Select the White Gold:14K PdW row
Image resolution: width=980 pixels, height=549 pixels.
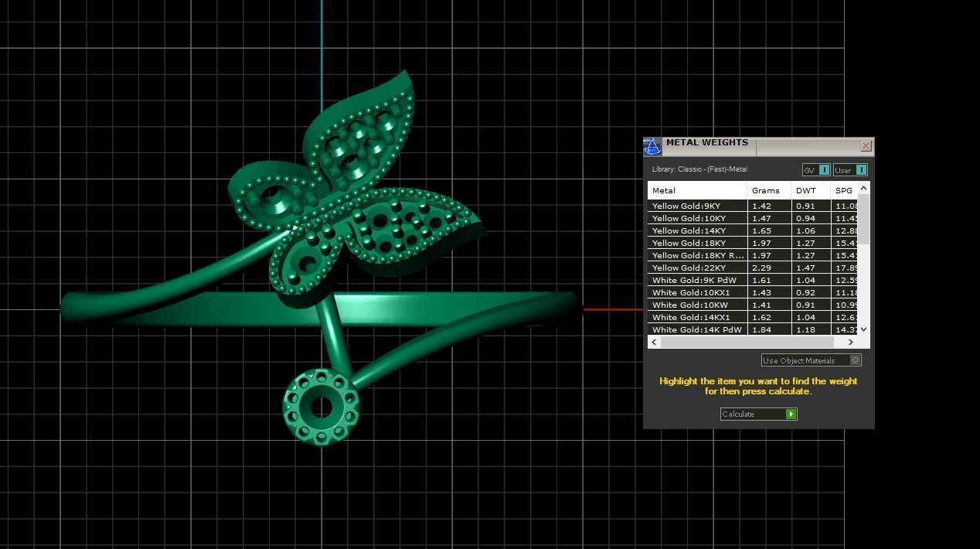pyautogui.click(x=753, y=329)
